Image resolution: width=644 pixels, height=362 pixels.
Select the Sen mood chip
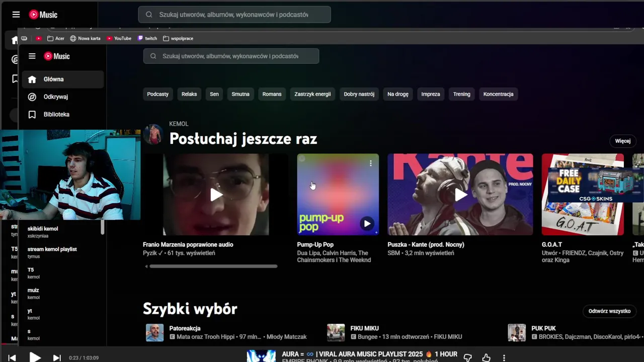(214, 94)
